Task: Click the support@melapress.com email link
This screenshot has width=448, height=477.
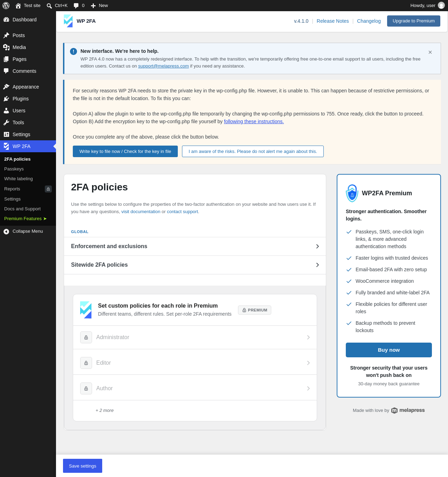Action: tap(163, 66)
